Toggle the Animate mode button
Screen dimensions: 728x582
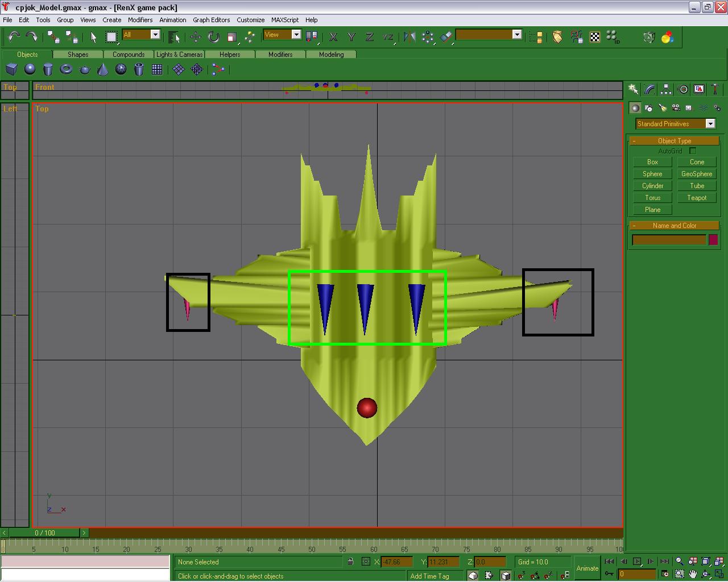pyautogui.click(x=587, y=568)
